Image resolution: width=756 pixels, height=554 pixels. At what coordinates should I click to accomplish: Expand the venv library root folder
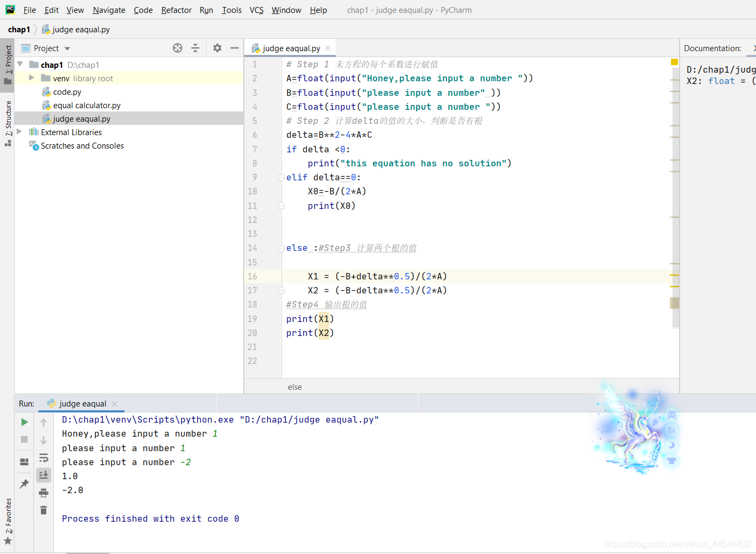[32, 78]
